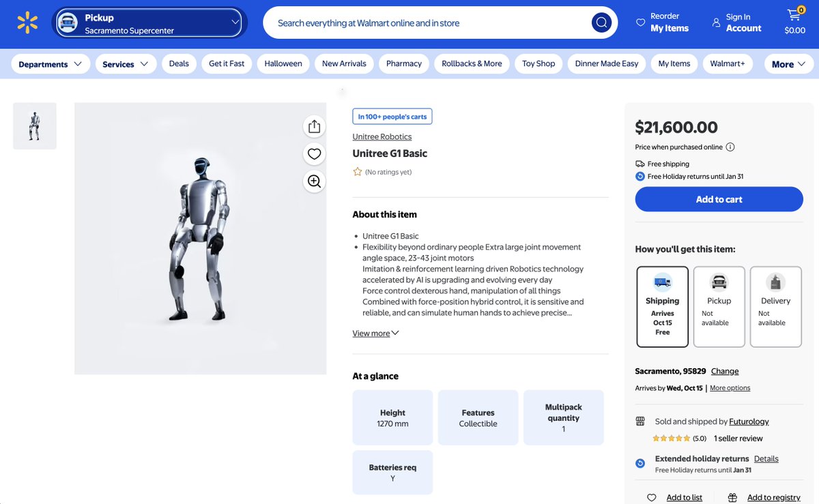
Task: Go to the Deals tab
Action: point(179,63)
